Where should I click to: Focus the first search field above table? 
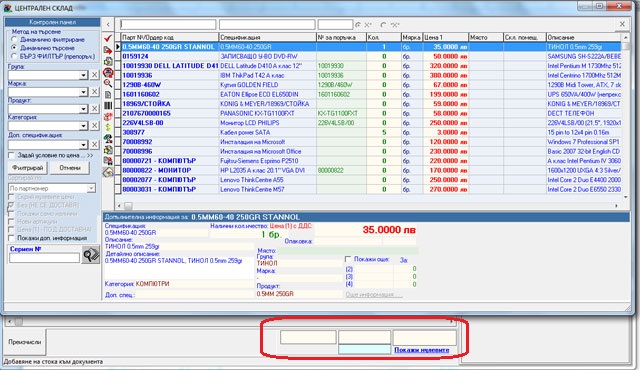pyautogui.click(x=168, y=24)
